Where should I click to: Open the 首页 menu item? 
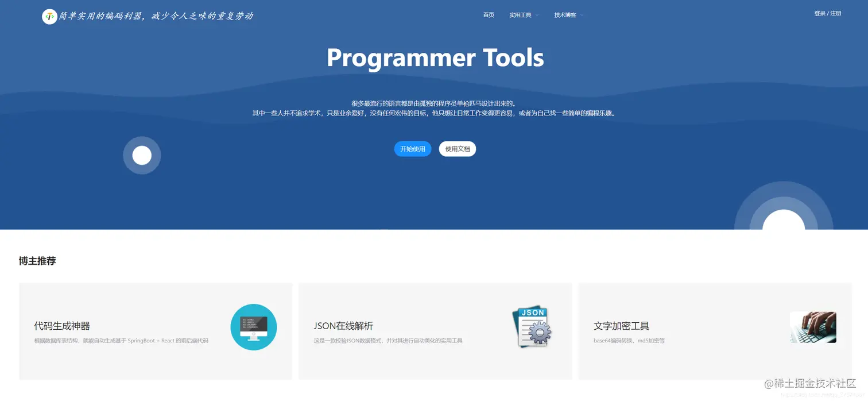click(489, 15)
